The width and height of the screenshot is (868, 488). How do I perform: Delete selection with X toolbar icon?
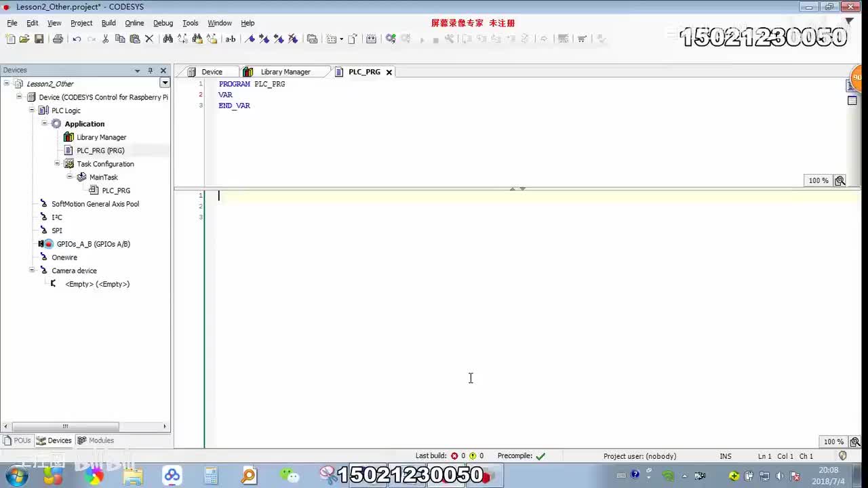[x=149, y=39]
